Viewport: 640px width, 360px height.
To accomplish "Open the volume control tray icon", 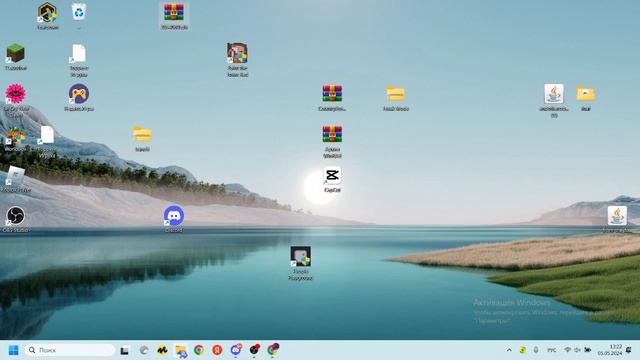I will pos(577,350).
